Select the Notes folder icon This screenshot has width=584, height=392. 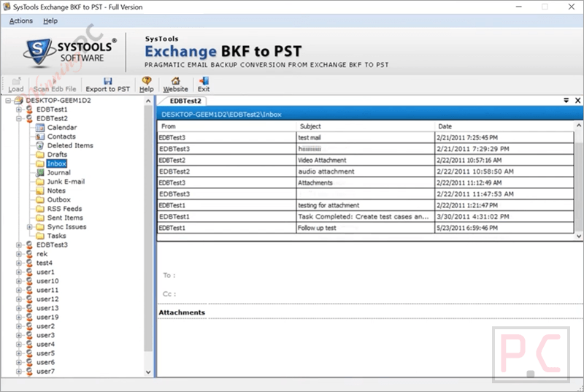pos(40,191)
